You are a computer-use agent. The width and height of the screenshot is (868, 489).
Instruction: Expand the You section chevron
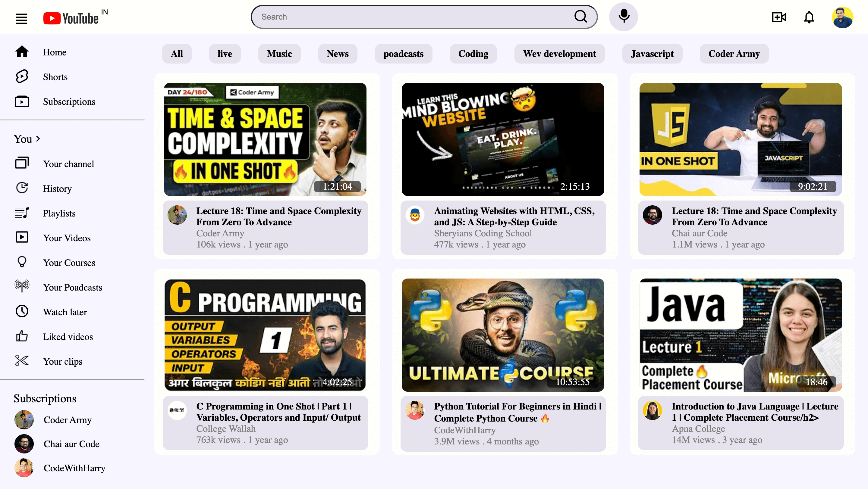click(x=38, y=139)
